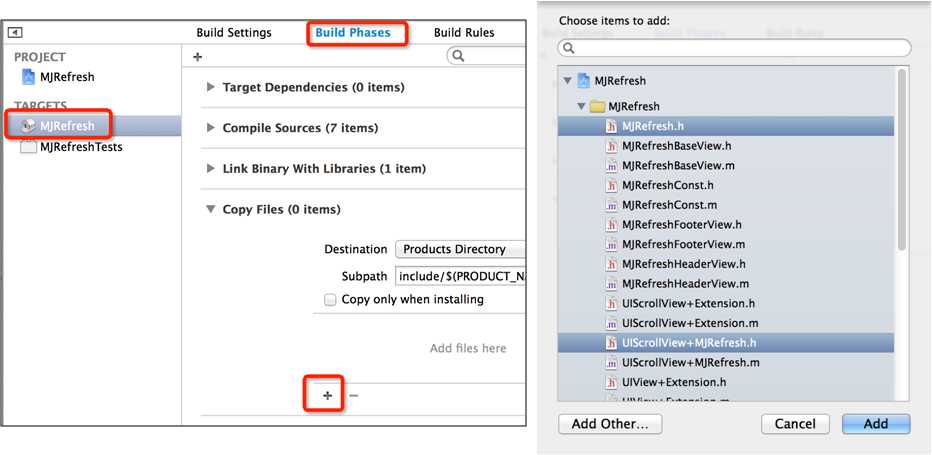Expand Compile Sources section
The width and height of the screenshot is (932, 455).
pos(210,128)
